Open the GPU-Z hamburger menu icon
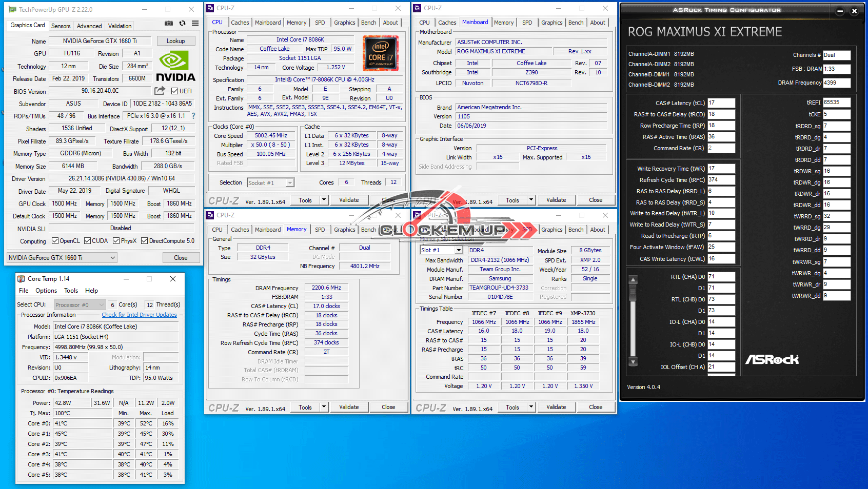 (x=195, y=24)
